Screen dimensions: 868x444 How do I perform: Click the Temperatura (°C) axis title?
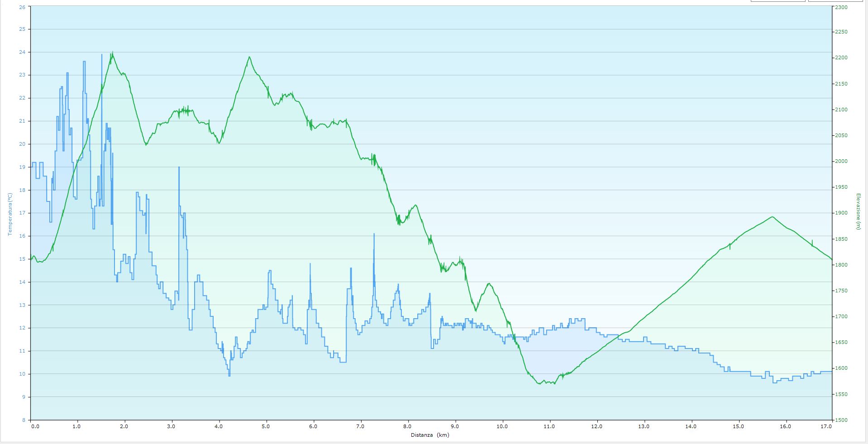coord(9,214)
